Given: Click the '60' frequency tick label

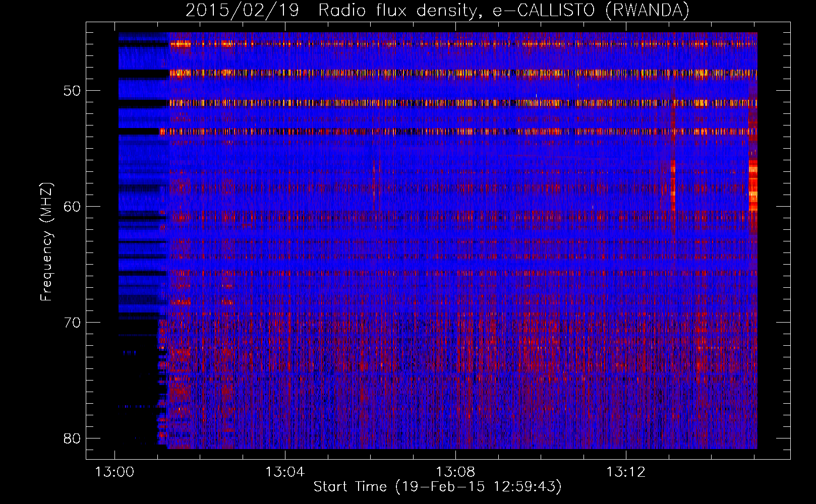Looking at the screenshot, I should click(72, 207).
